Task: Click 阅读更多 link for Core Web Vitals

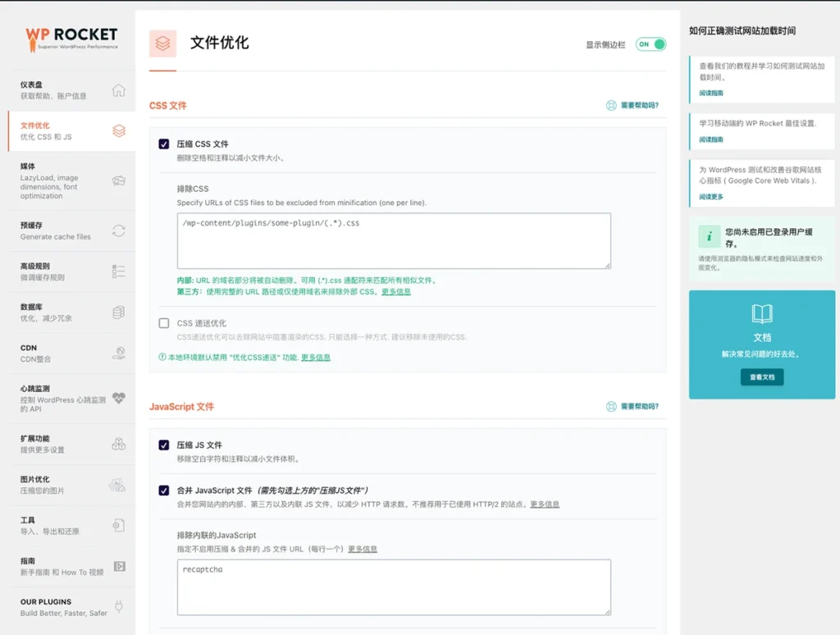Action: pos(711,197)
